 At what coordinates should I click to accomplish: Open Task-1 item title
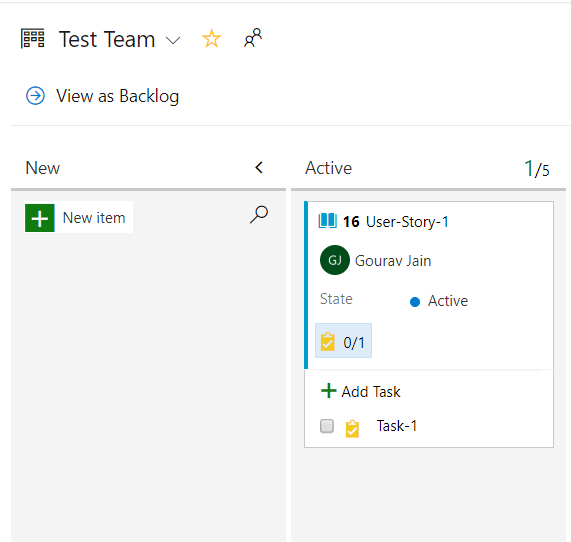pos(397,426)
